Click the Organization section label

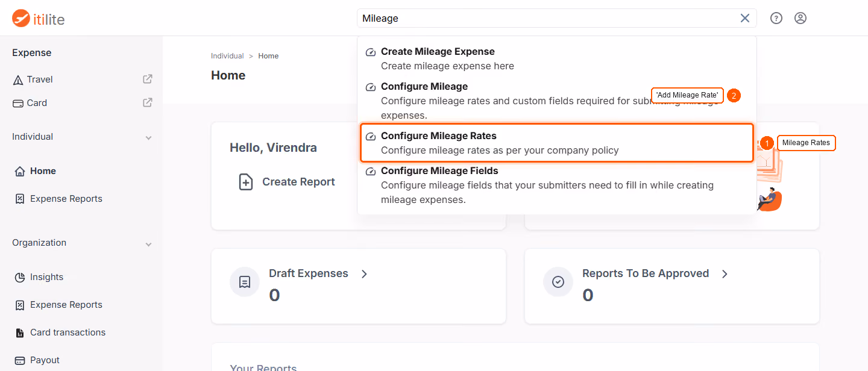click(x=39, y=243)
